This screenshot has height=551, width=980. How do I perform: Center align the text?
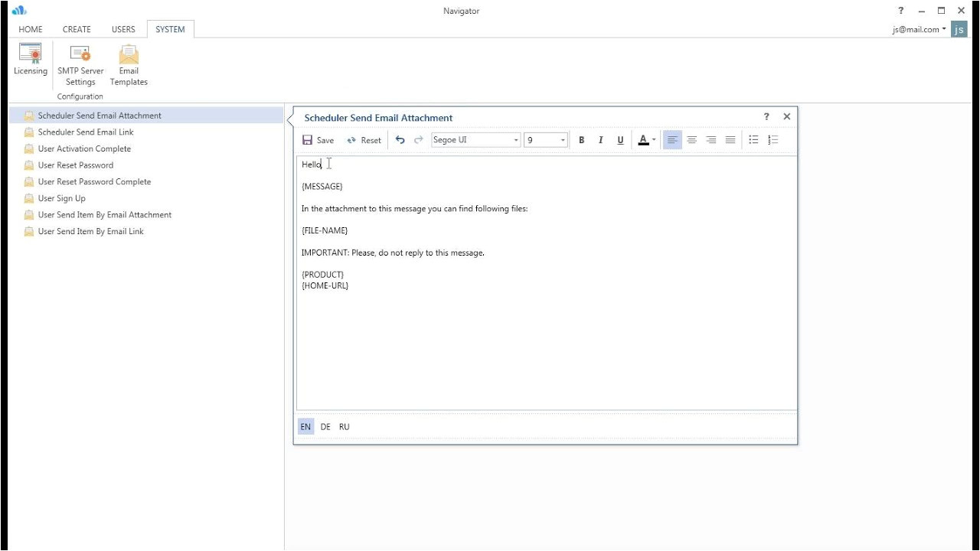click(x=692, y=140)
